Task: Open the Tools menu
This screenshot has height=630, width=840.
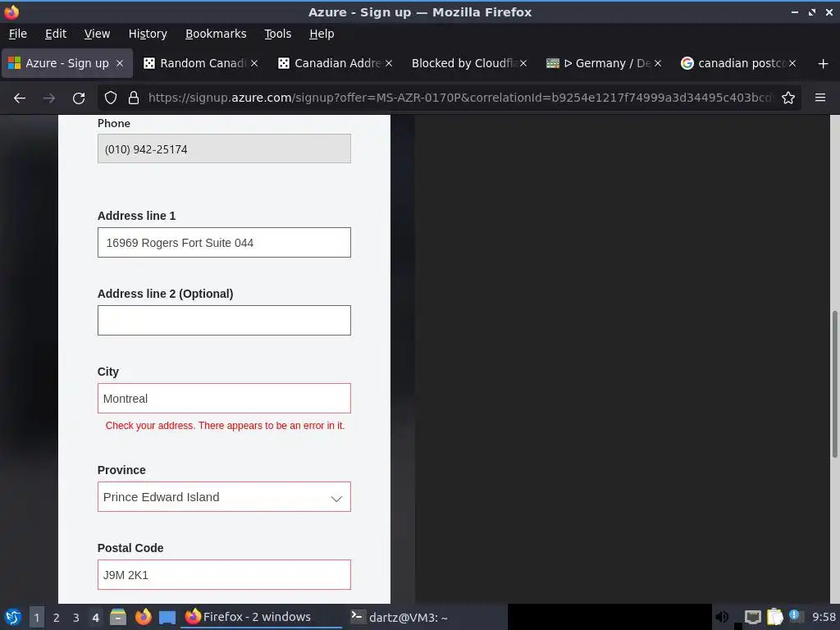Action: coord(277,34)
